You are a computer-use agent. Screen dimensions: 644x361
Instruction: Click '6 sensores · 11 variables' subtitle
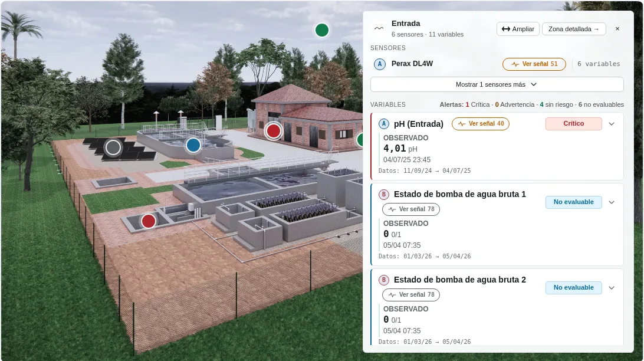coord(428,34)
